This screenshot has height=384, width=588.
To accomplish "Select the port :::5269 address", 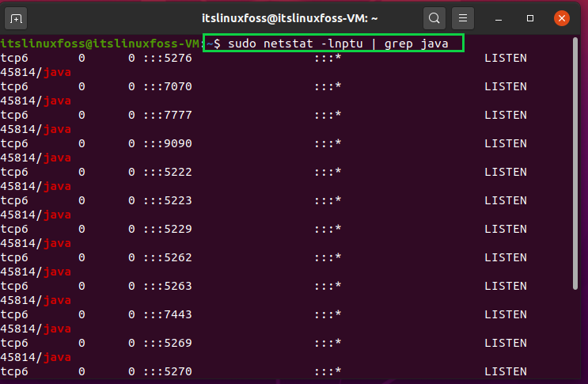I will [x=168, y=343].
